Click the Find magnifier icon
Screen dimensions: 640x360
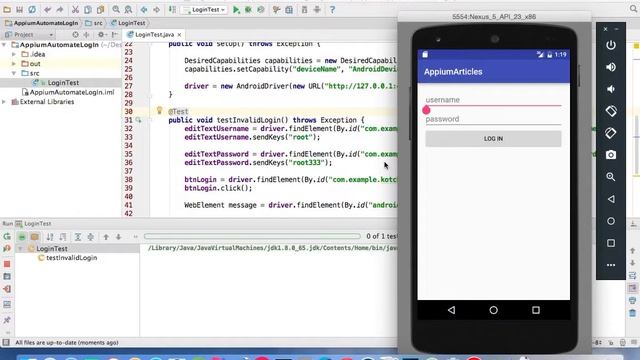[x=116, y=9]
